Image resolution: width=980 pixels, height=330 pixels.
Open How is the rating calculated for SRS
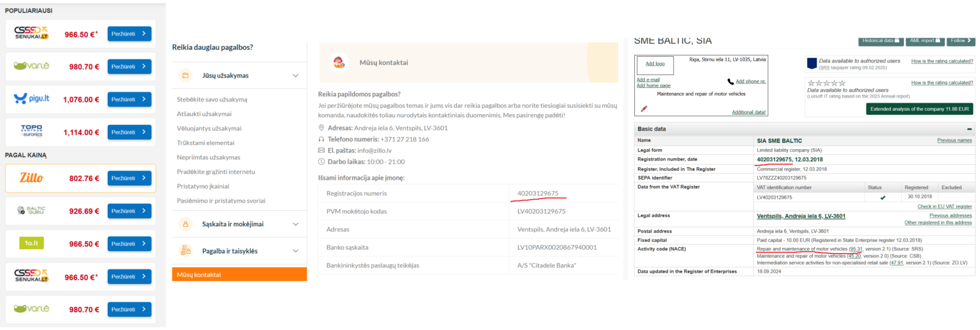[x=942, y=61]
